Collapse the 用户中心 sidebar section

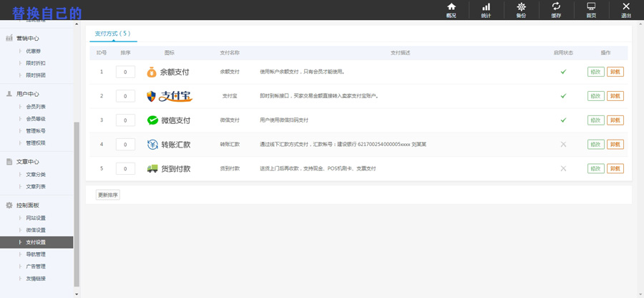coord(27,94)
